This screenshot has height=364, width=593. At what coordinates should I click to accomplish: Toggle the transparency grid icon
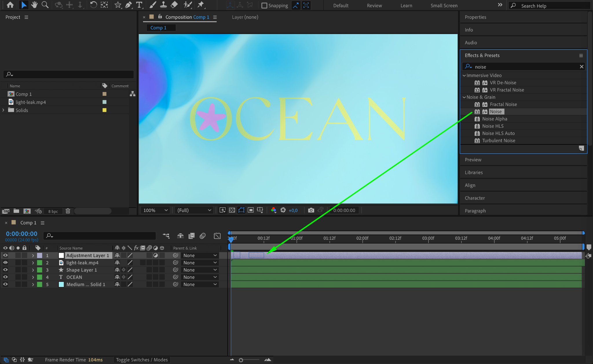232,210
